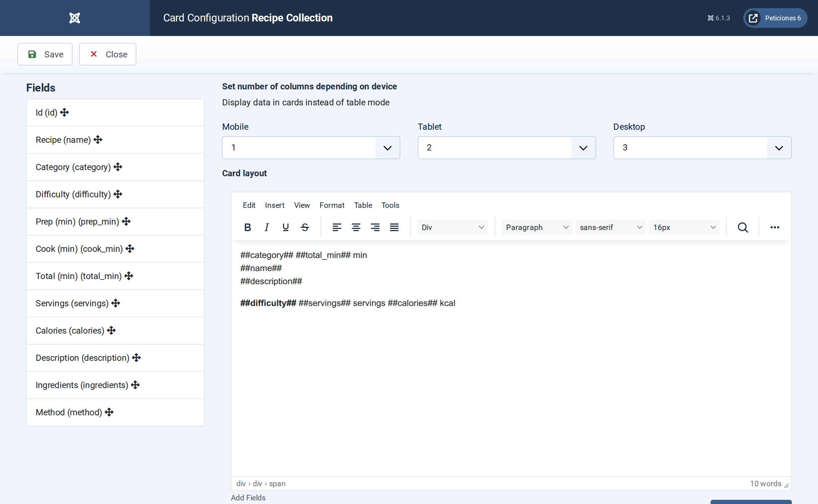The image size is (818, 504).
Task: Open the Mobile columns dropdown
Action: coord(311,148)
